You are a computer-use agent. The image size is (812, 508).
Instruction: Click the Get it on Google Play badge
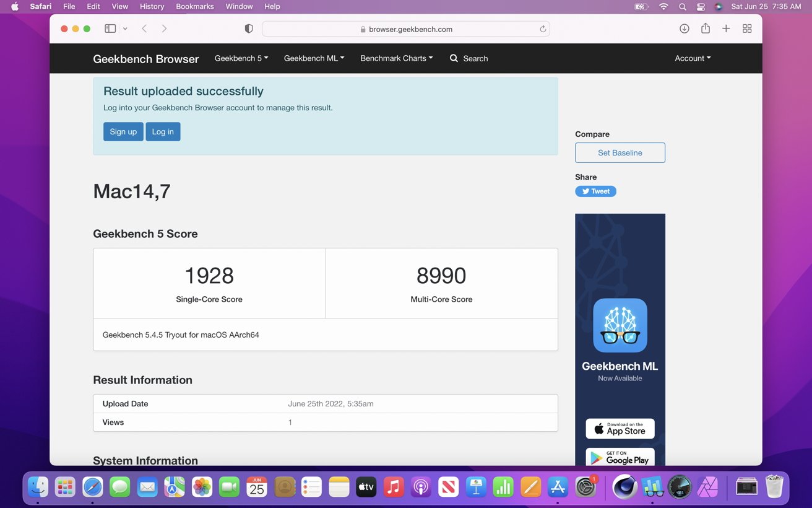pos(620,457)
